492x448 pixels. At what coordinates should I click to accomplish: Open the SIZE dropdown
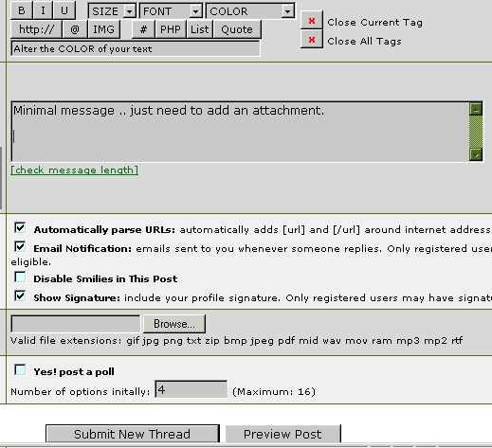click(112, 11)
